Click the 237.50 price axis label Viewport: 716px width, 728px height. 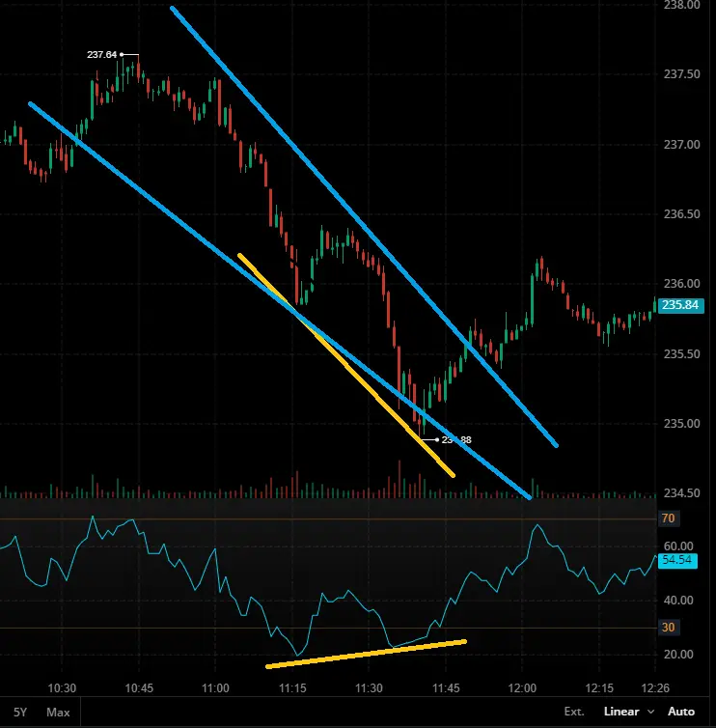tap(681, 74)
